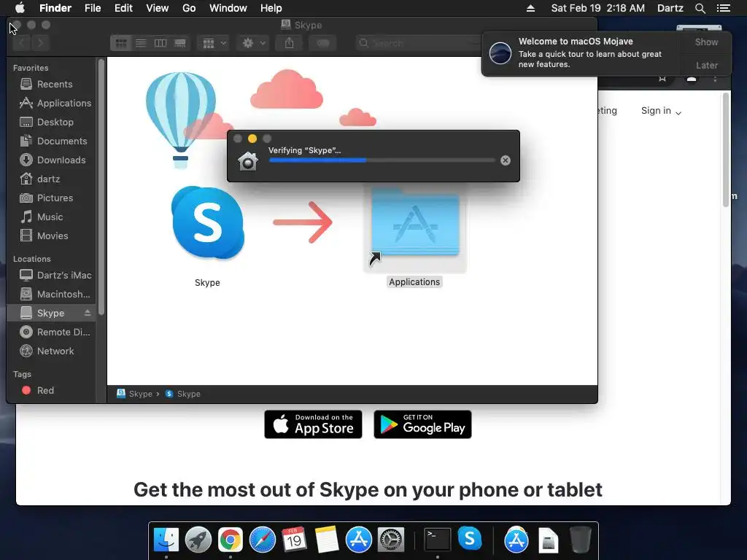Click Skype app in path bar
Image resolution: width=747 pixels, height=560 pixels.
183,394
